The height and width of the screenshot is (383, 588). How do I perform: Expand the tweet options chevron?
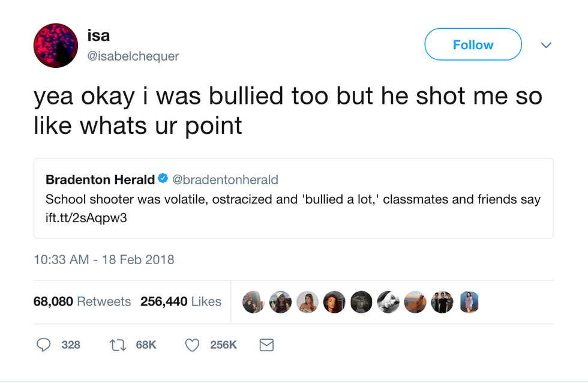tap(546, 45)
